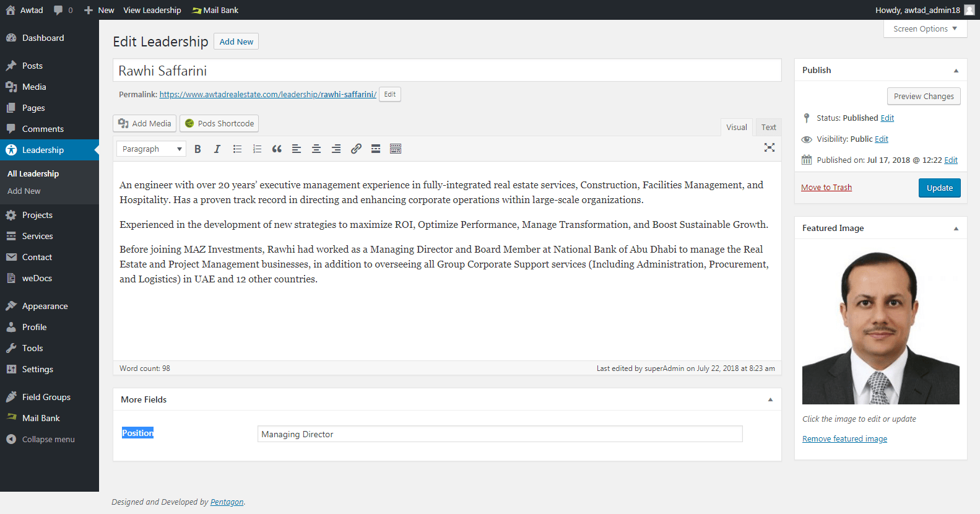The image size is (980, 514).
Task: Open All Leadership submenu item
Action: pos(33,173)
